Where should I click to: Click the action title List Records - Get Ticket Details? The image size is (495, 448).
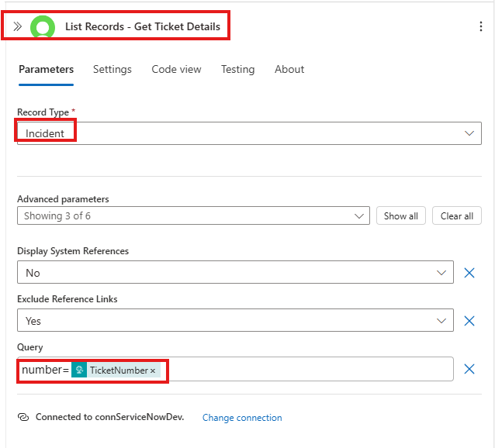click(143, 27)
